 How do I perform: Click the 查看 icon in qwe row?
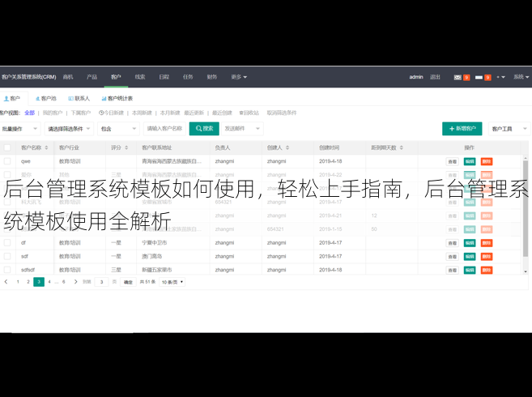[x=453, y=162]
